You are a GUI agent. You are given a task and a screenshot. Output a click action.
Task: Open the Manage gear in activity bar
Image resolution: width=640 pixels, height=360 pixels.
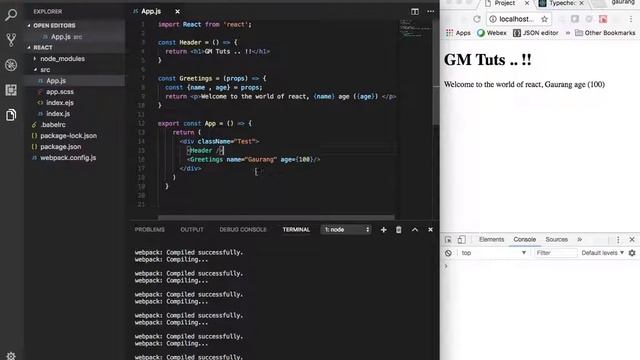click(11, 356)
